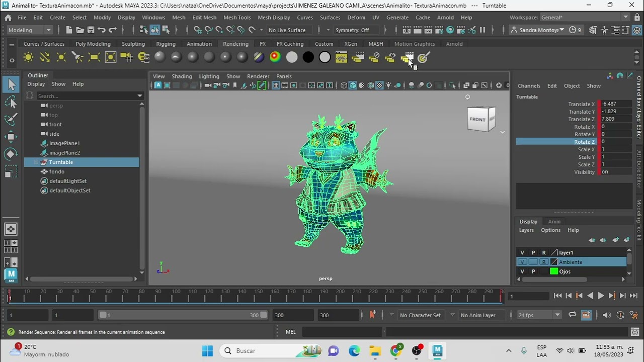644x362 pixels.
Task: Toggle timeline loop playback mode
Action: 572,315
